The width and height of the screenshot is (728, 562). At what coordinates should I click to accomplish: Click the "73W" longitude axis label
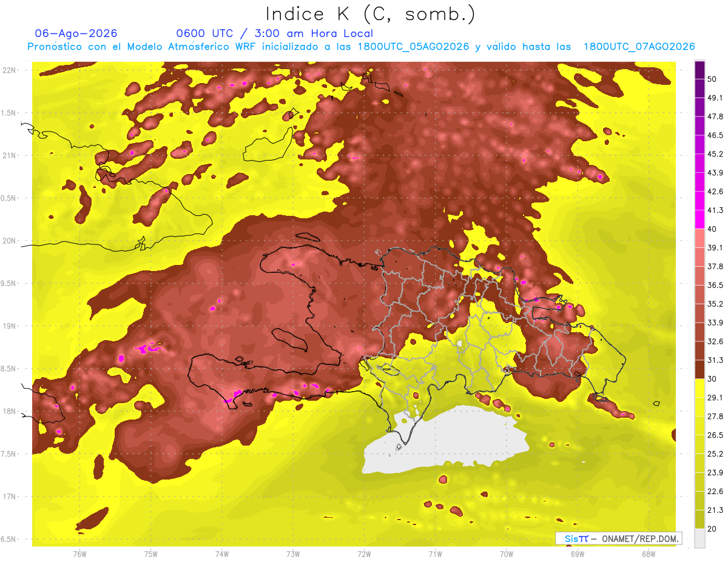pyautogui.click(x=293, y=554)
